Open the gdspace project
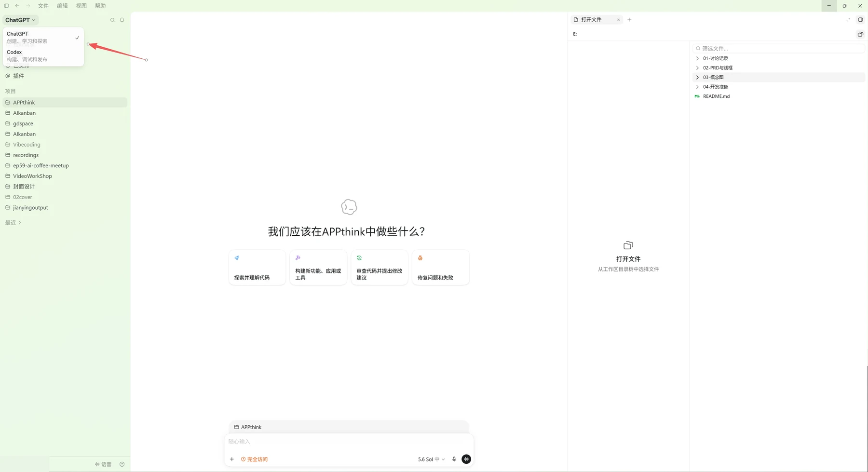The width and height of the screenshot is (868, 472). pos(65,123)
